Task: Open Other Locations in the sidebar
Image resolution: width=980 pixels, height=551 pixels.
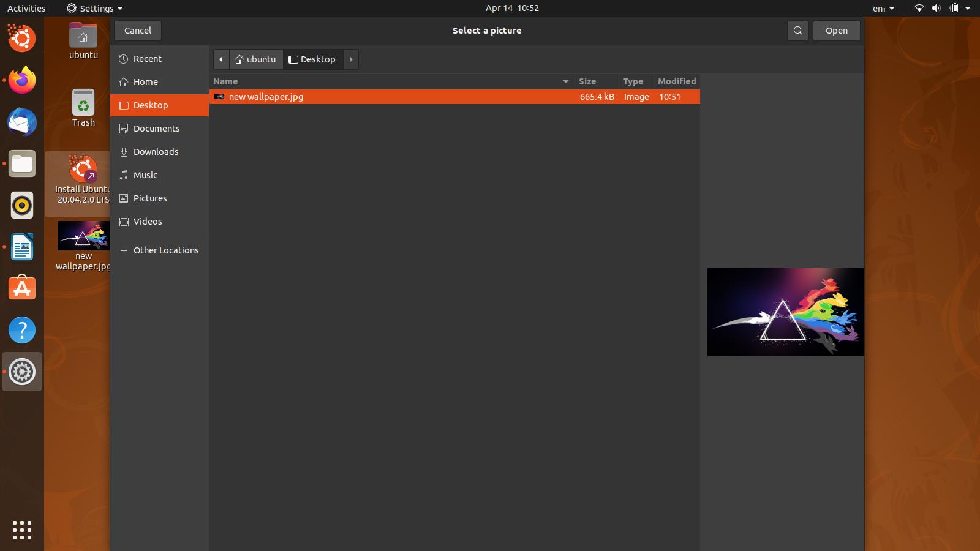Action: pyautogui.click(x=159, y=250)
